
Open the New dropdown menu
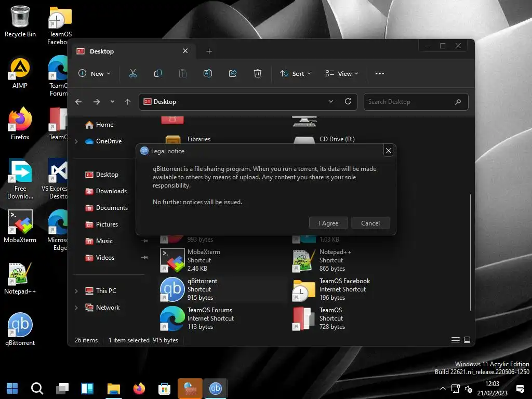tap(95, 74)
